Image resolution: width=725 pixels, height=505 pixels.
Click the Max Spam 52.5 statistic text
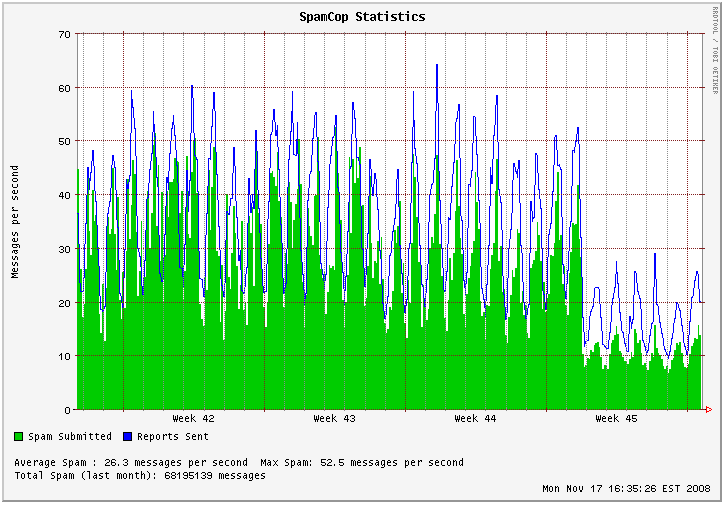click(362, 463)
